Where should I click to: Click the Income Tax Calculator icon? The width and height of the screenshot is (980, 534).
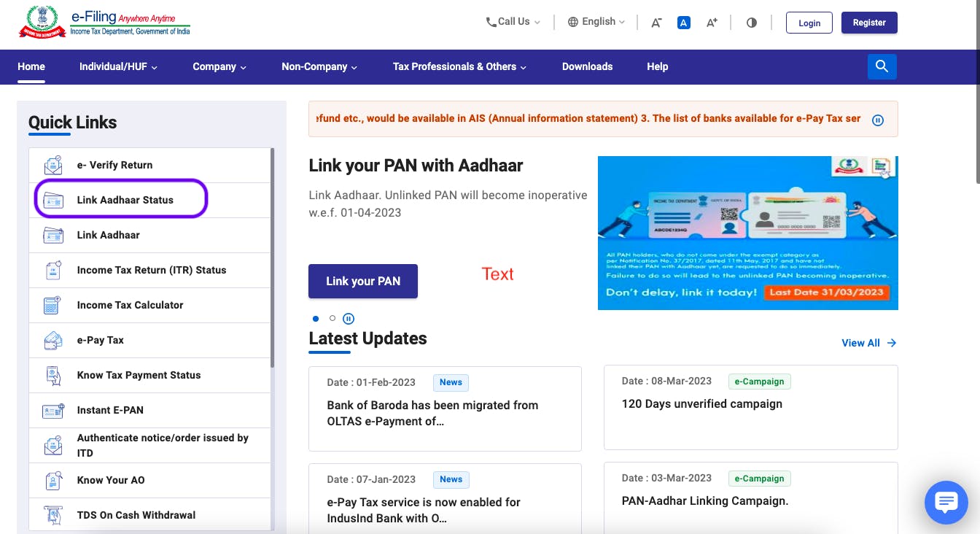[x=52, y=305]
